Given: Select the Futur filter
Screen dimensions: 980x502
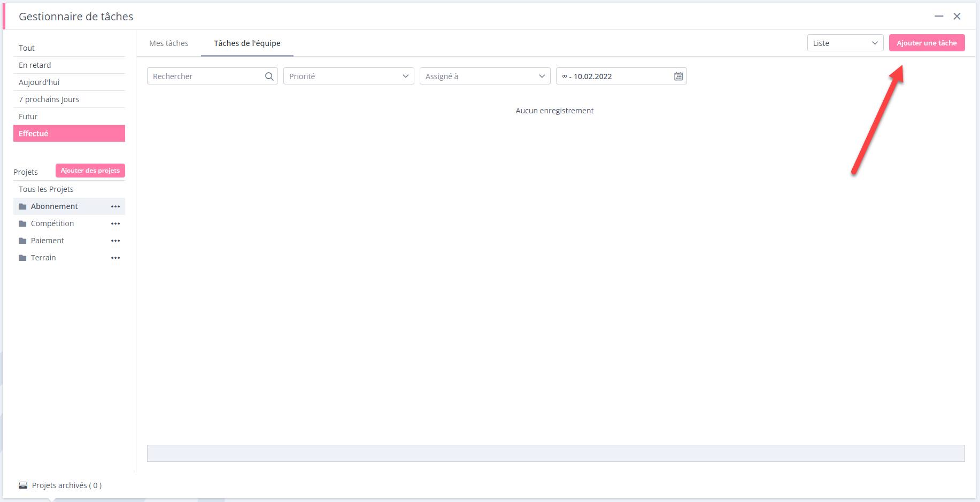Looking at the screenshot, I should (69, 117).
